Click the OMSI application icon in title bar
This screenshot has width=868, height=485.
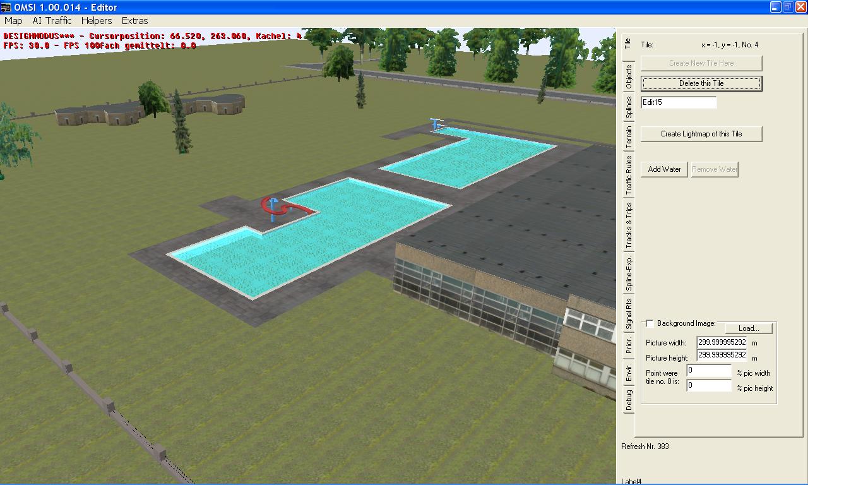[x=6, y=7]
